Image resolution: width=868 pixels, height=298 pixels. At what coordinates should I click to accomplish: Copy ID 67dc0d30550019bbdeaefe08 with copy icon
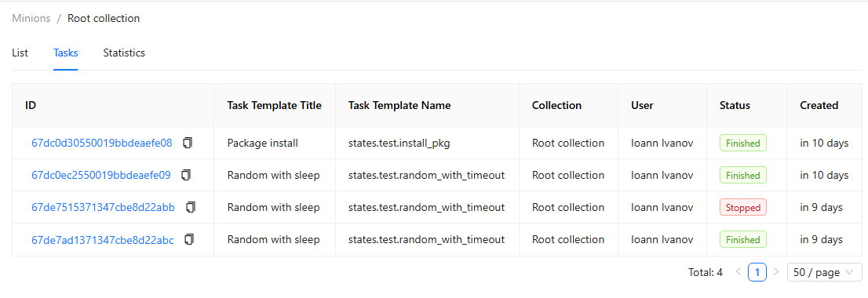[x=188, y=143]
